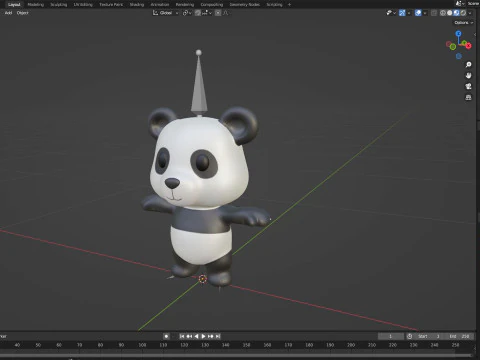
Task: Click the zoom view magnifier icon
Action: click(468, 65)
